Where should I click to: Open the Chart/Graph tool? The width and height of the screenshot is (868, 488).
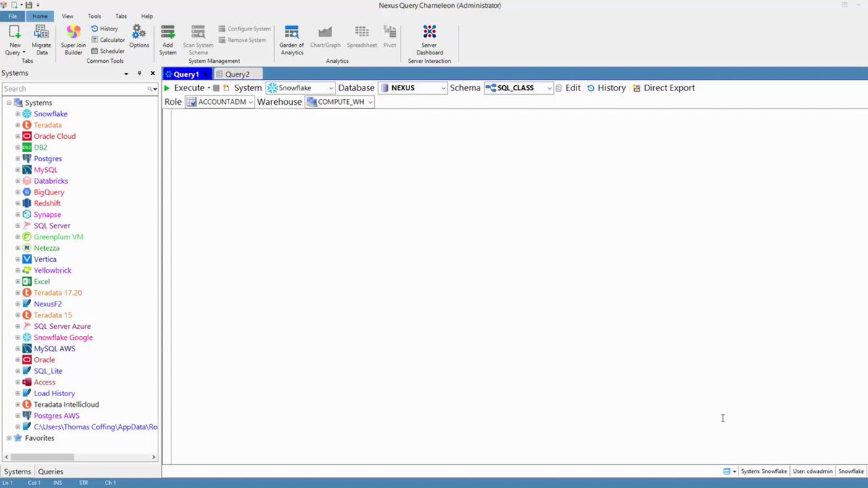[x=325, y=36]
